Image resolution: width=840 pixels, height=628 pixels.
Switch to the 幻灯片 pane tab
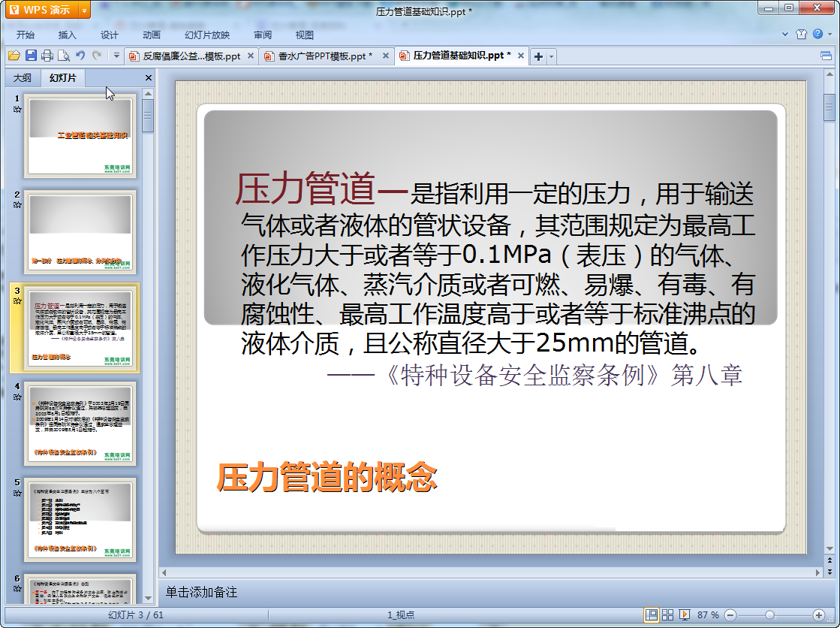62,78
